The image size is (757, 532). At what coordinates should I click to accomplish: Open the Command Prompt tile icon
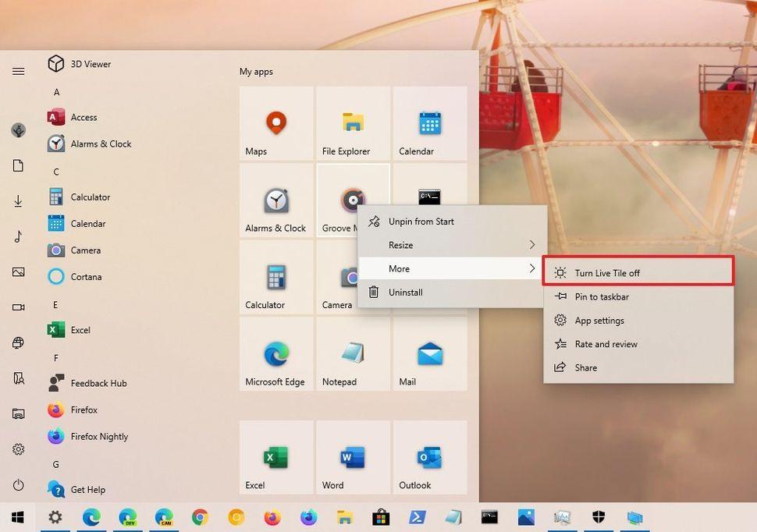pyautogui.click(x=429, y=196)
